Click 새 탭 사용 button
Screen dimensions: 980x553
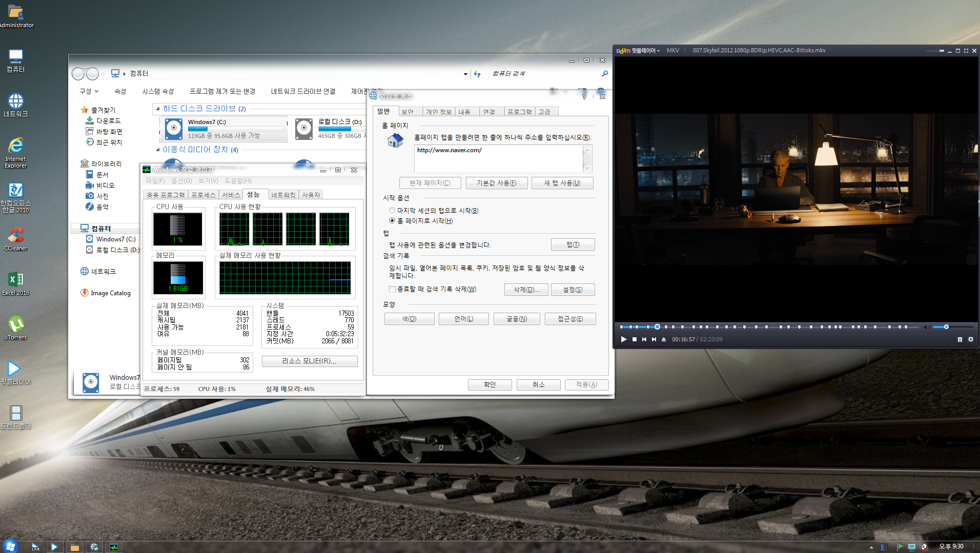562,183
